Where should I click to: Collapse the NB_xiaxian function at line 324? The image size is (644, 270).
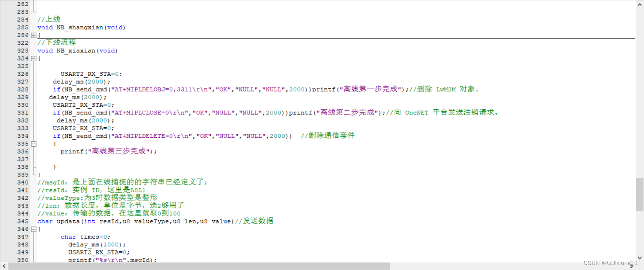point(34,59)
